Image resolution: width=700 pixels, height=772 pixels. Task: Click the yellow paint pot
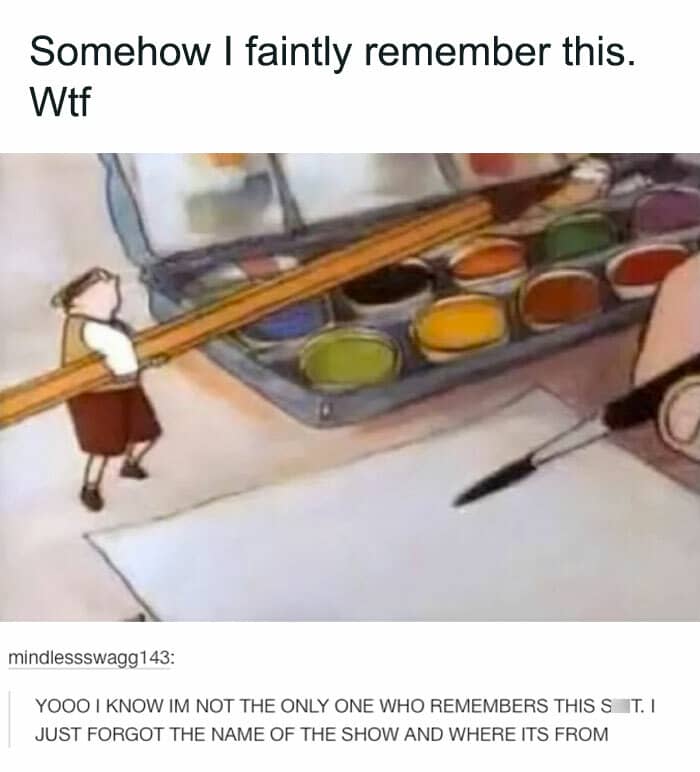click(461, 326)
